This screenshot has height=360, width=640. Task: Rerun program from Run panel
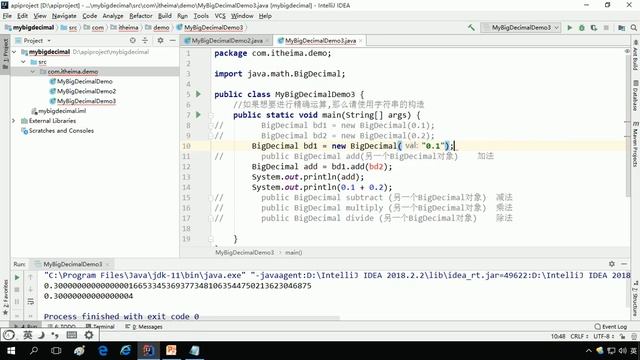[x=17, y=278]
